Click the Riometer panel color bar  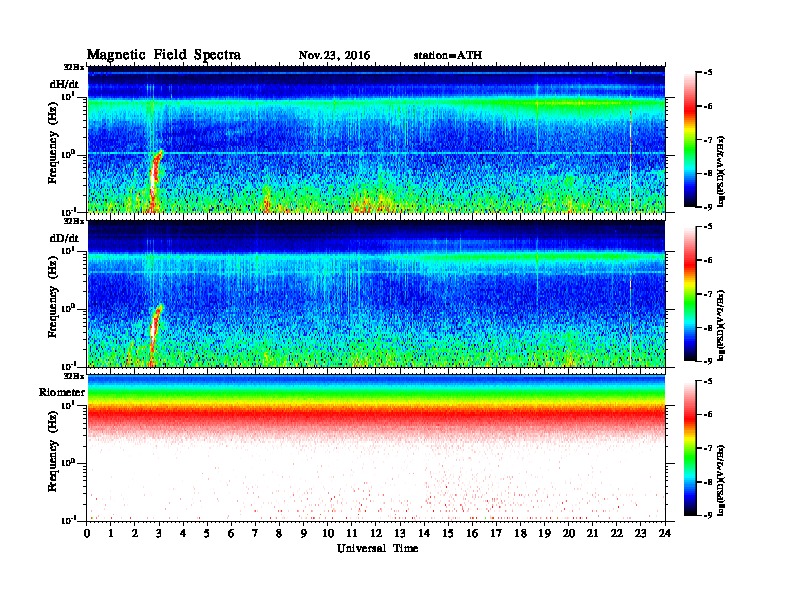[x=690, y=448]
